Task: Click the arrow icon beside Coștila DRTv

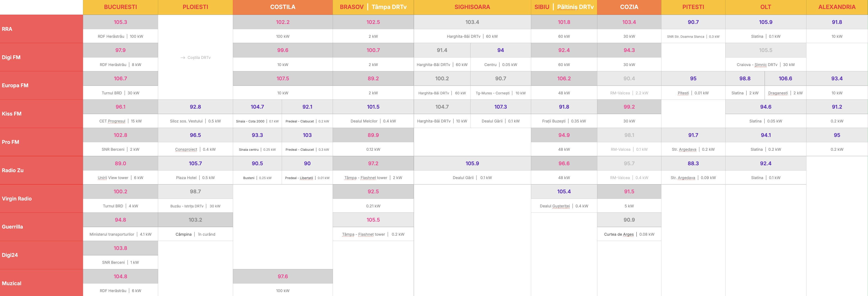Action: 183,58
